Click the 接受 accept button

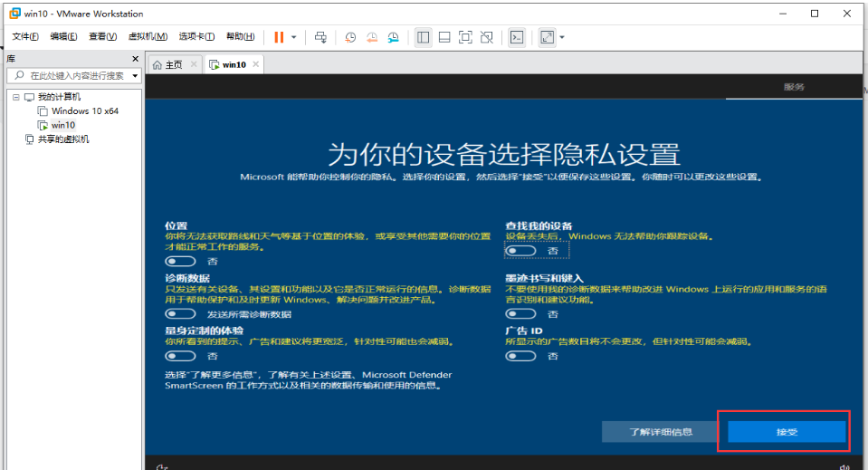(x=787, y=432)
